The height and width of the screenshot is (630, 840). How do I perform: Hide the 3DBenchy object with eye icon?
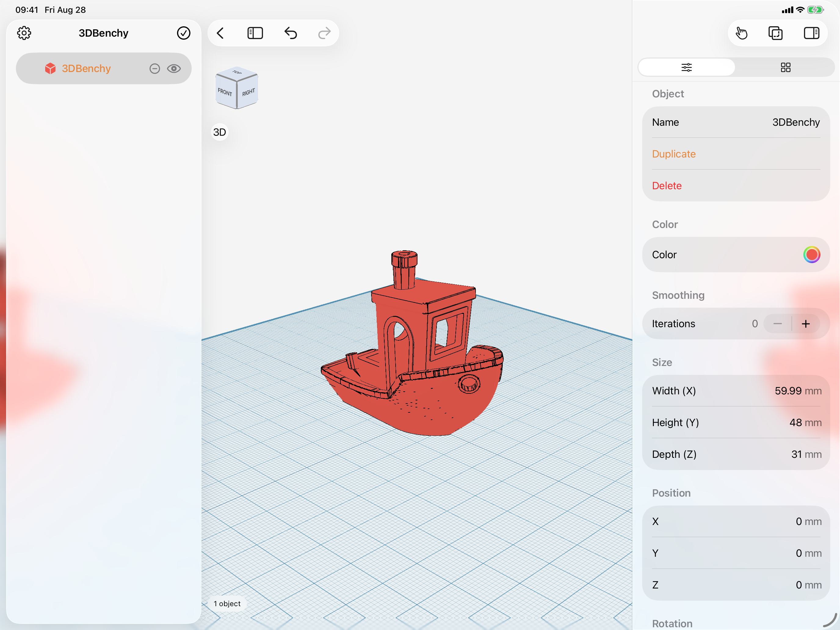click(174, 68)
